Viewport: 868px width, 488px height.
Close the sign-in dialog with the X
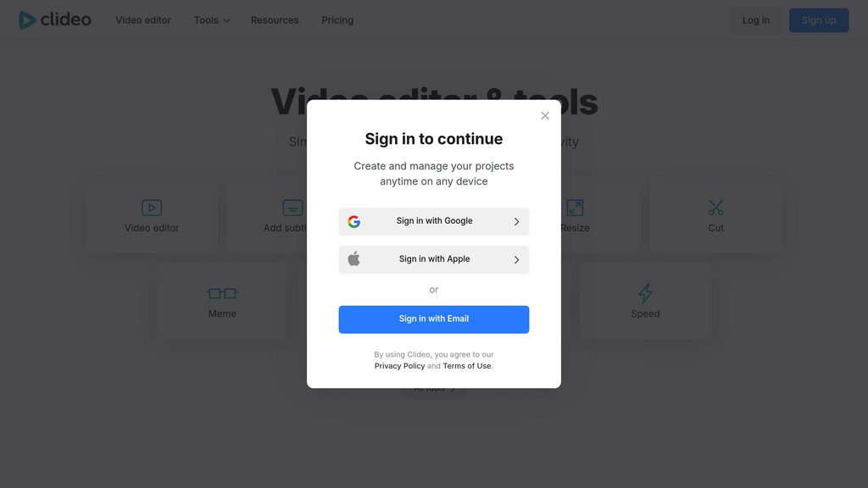545,115
